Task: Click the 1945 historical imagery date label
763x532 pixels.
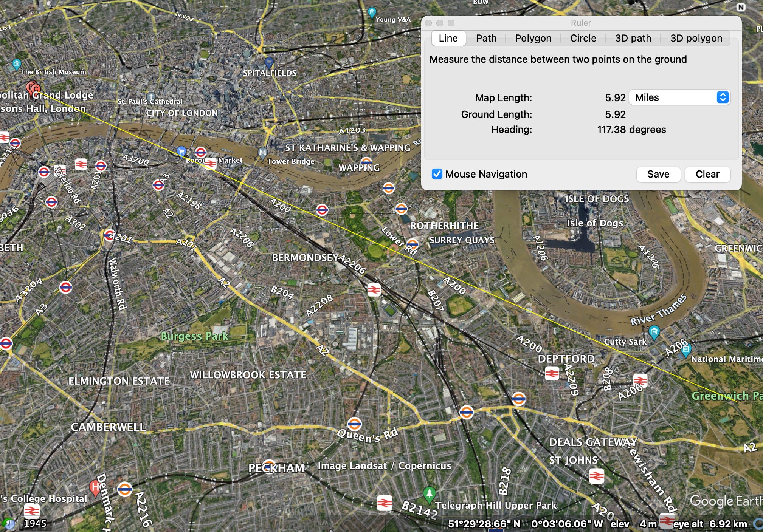Action: pyautogui.click(x=35, y=523)
